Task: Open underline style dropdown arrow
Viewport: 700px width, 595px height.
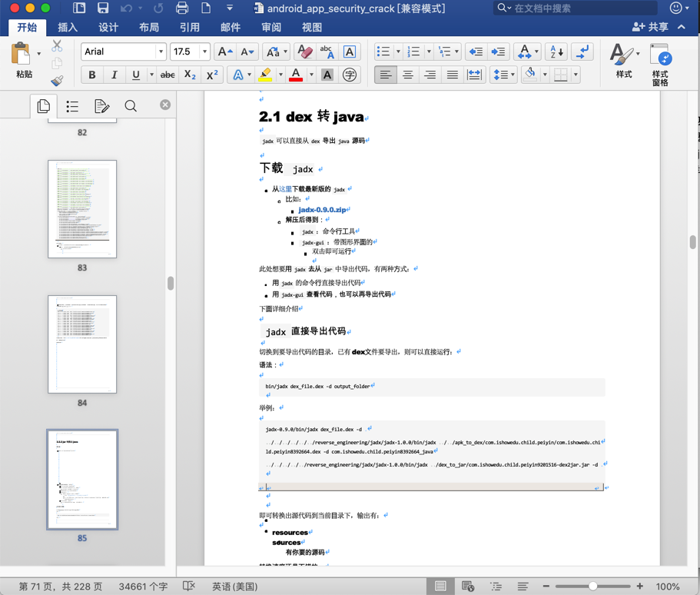Action: tap(152, 75)
